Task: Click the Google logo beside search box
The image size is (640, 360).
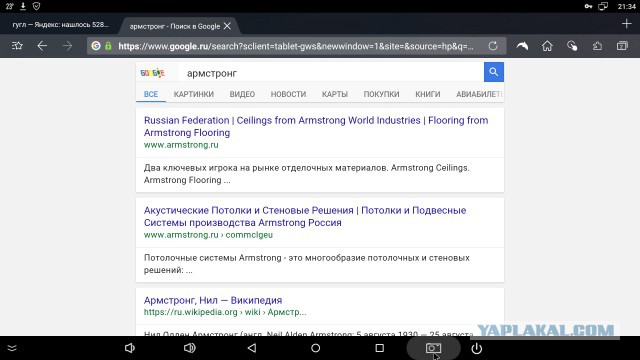Action: (x=152, y=73)
